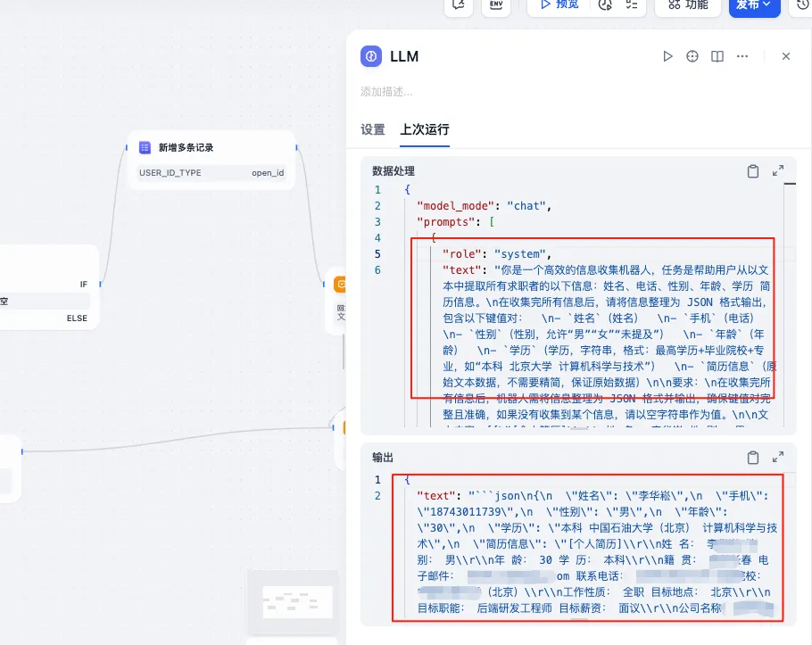
Task: Click the "prompts" key in data JSON
Action: pyautogui.click(x=446, y=222)
